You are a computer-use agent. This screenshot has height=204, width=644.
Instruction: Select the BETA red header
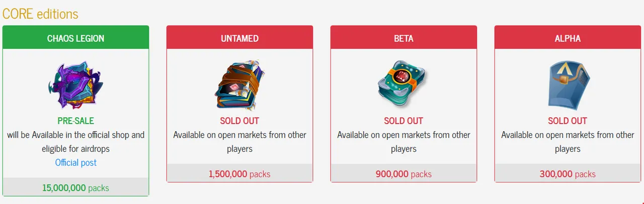404,38
